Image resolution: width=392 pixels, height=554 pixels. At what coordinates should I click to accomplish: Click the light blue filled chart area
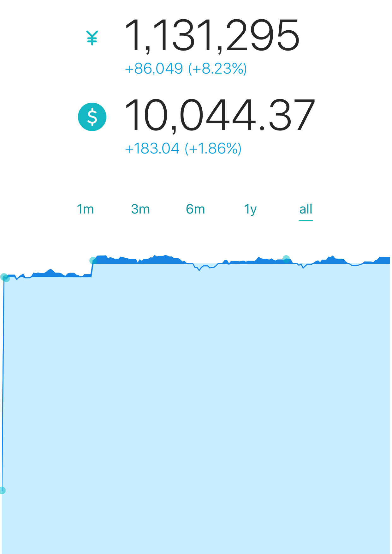coord(196,411)
